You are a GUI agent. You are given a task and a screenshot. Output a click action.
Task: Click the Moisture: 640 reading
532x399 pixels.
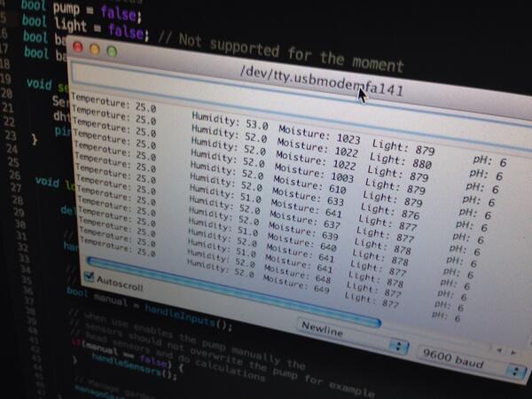tap(301, 243)
